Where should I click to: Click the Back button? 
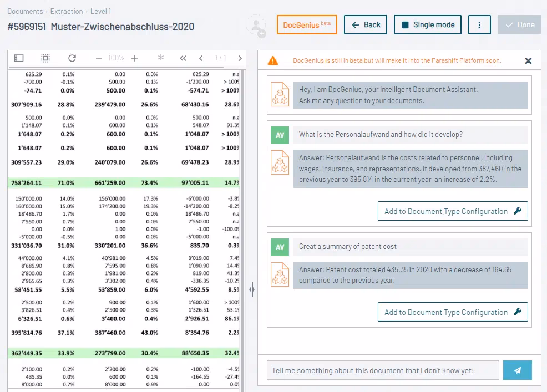pos(365,25)
